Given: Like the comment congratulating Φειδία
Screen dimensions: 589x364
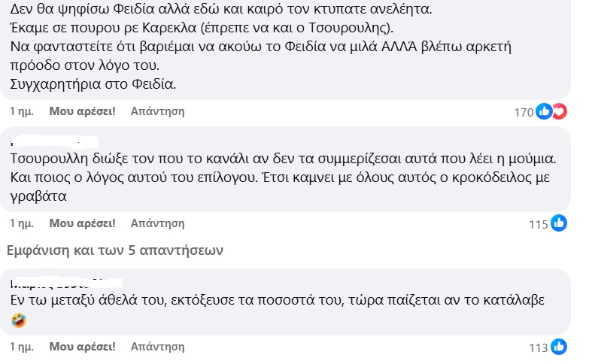Looking at the screenshot, I should click(x=82, y=111).
